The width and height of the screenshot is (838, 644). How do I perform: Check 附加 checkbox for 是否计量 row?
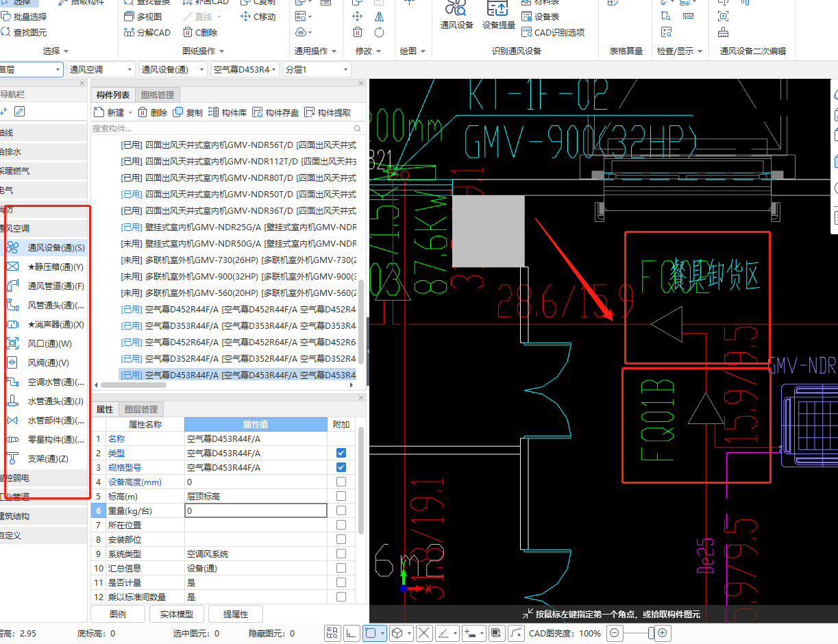(341, 582)
